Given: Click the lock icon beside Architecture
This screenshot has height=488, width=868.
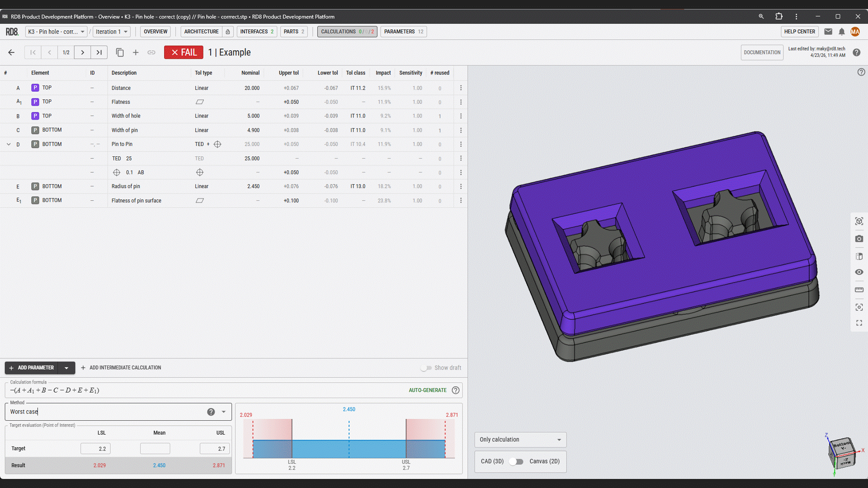Looking at the screenshot, I should (x=228, y=32).
